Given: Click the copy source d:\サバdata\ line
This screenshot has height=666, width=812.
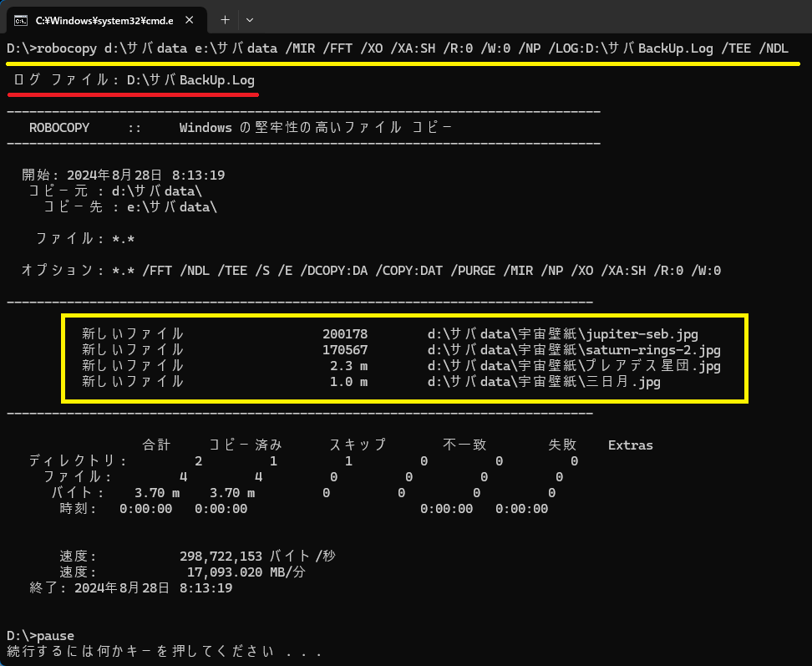Looking at the screenshot, I should point(115,191).
